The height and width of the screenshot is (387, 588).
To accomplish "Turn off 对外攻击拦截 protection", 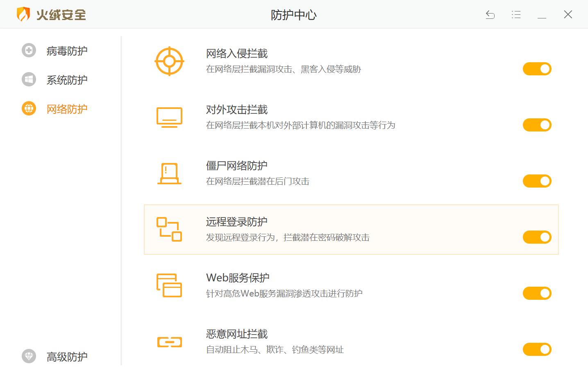I will click(x=537, y=125).
